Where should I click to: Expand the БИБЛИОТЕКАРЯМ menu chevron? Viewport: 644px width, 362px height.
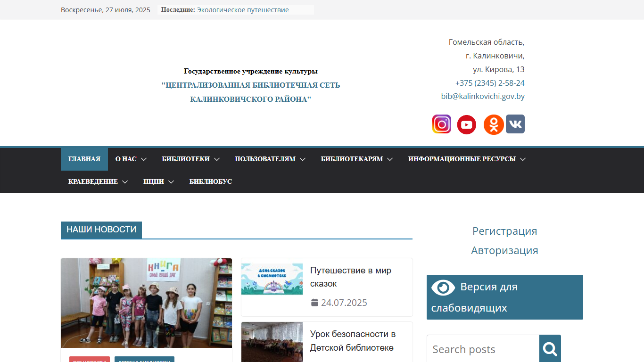click(x=390, y=159)
